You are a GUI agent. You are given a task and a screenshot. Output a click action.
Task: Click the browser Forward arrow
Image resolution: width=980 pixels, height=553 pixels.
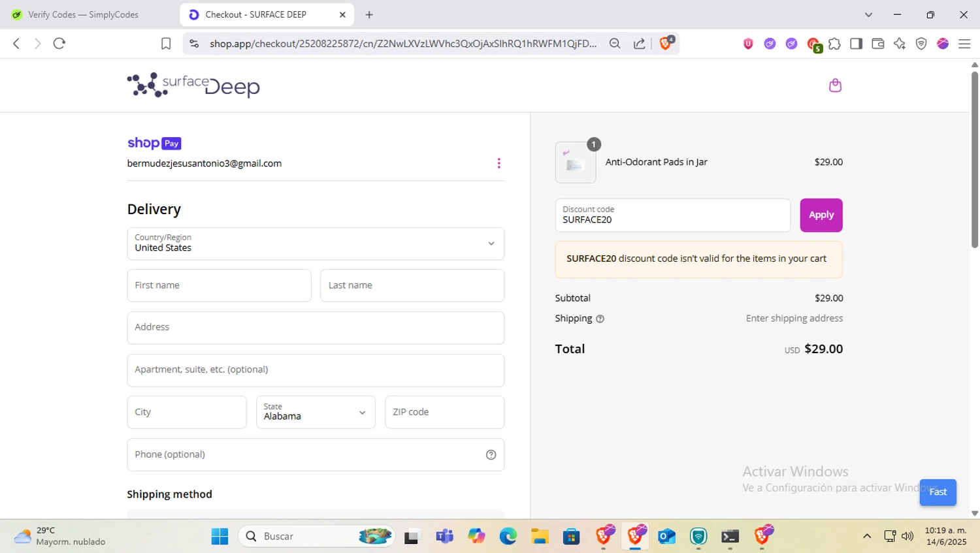[x=37, y=44]
